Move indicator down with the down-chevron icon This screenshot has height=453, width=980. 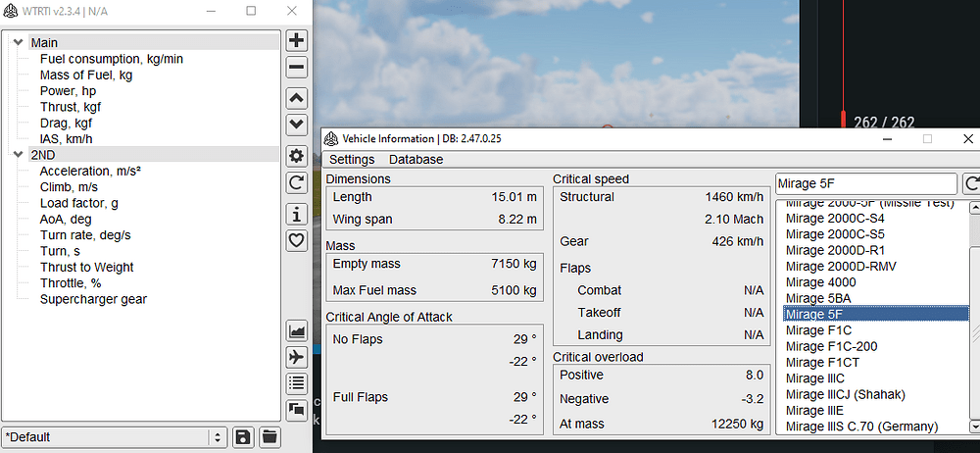coord(296,124)
